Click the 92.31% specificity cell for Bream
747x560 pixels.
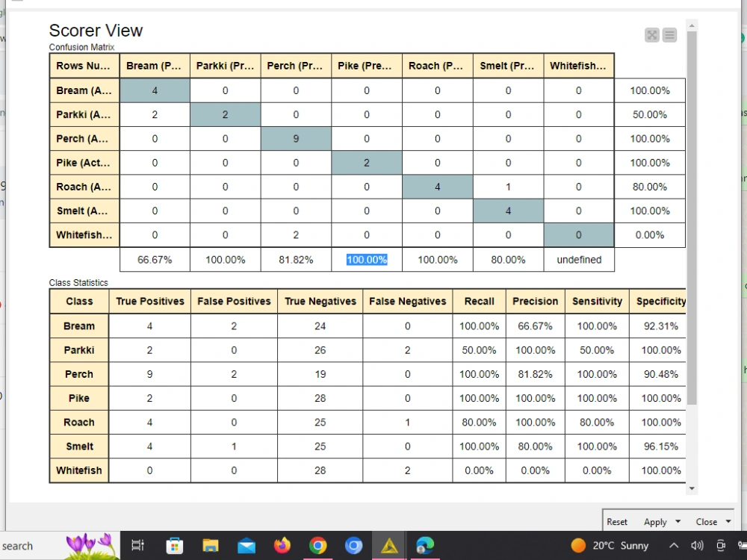pyautogui.click(x=658, y=326)
